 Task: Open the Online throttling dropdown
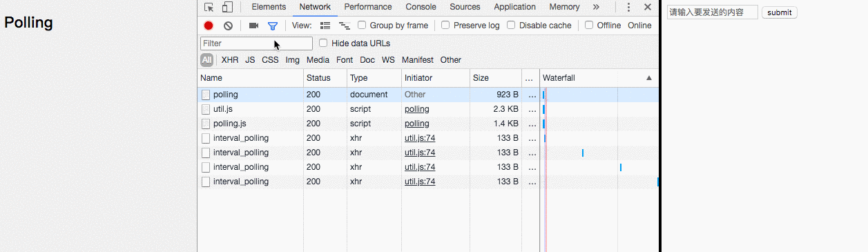(x=639, y=26)
